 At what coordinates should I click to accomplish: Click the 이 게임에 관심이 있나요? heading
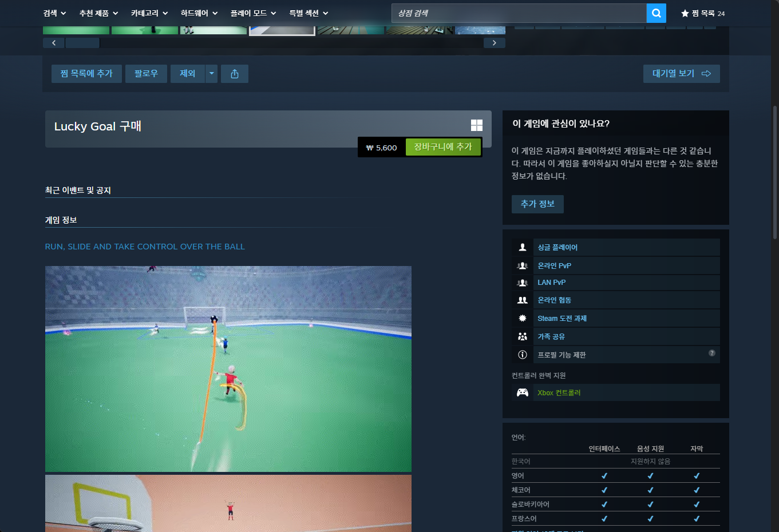(x=561, y=124)
